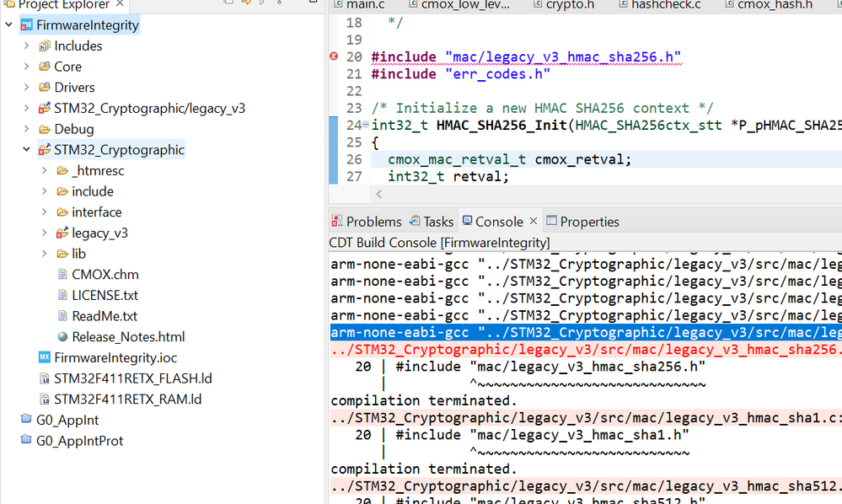Viewport: 842px width, 504px height.
Task: Expand the lib subfolder
Action: tap(45, 254)
